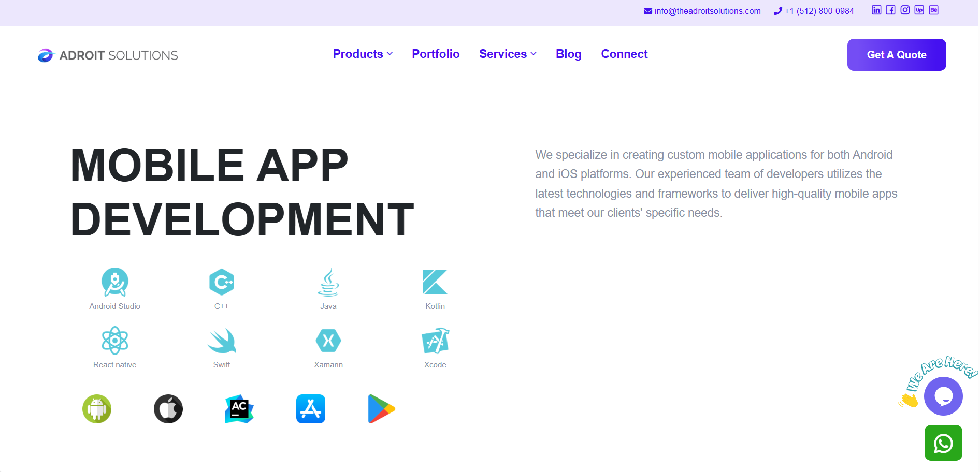980x472 pixels.
Task: Open the Instagram social icon
Action: tap(905, 10)
